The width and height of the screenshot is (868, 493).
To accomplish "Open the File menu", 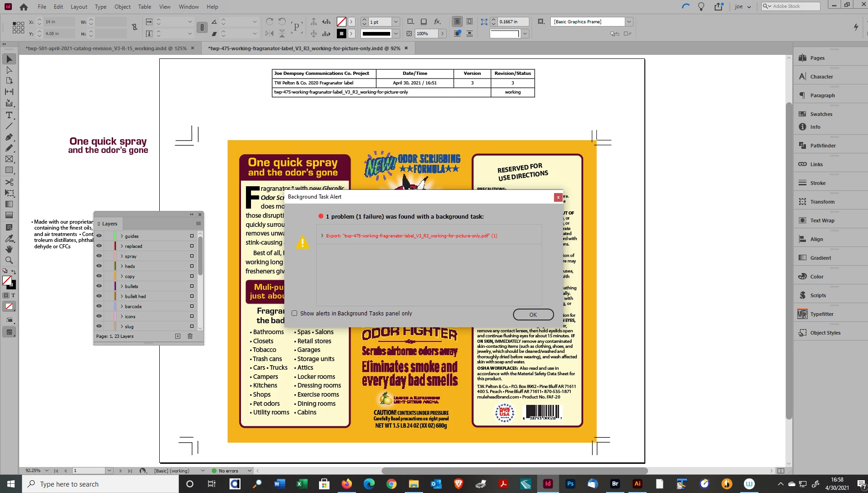I will [42, 7].
